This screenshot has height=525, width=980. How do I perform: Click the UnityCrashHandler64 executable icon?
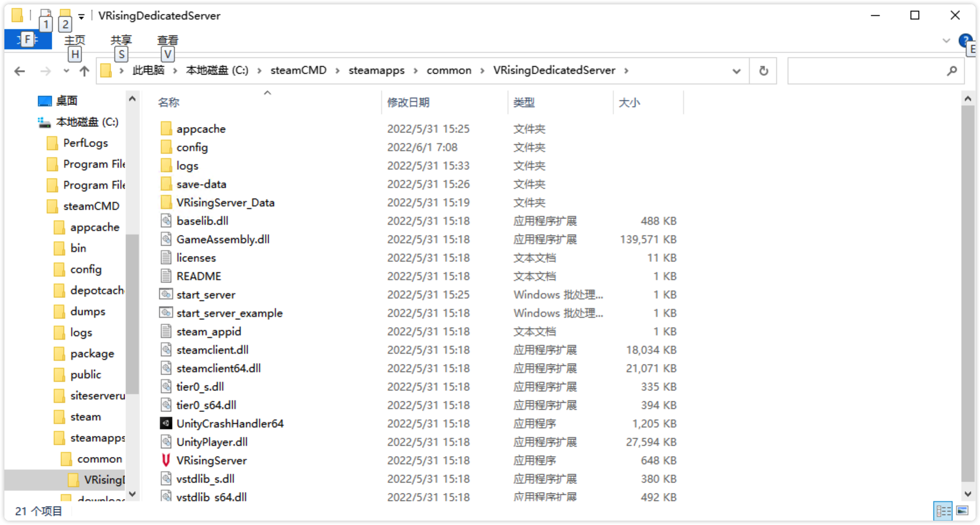pyautogui.click(x=166, y=423)
